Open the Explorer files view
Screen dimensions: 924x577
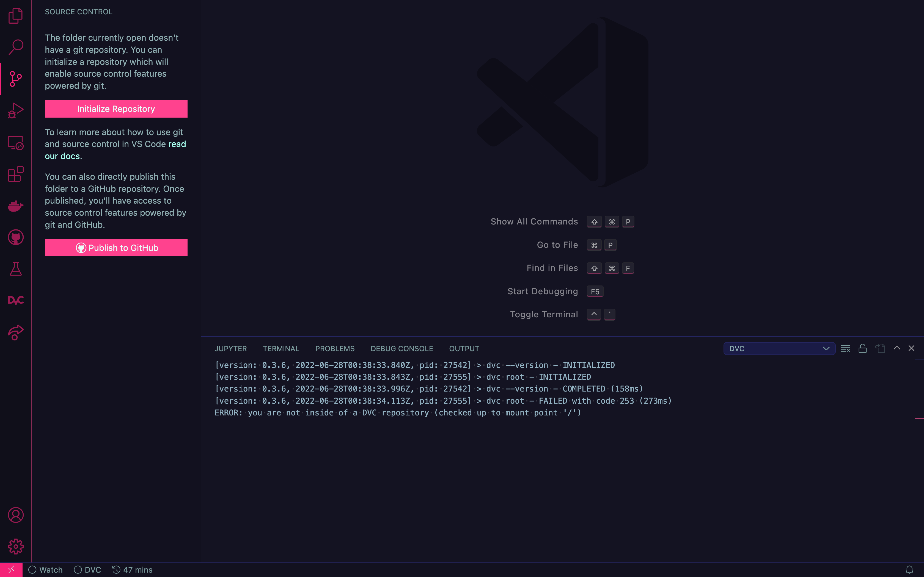(x=16, y=16)
